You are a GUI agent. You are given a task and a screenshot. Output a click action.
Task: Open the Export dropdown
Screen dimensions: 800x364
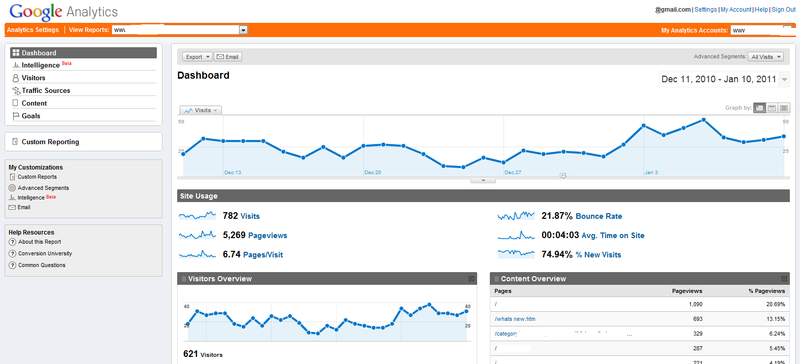point(197,57)
